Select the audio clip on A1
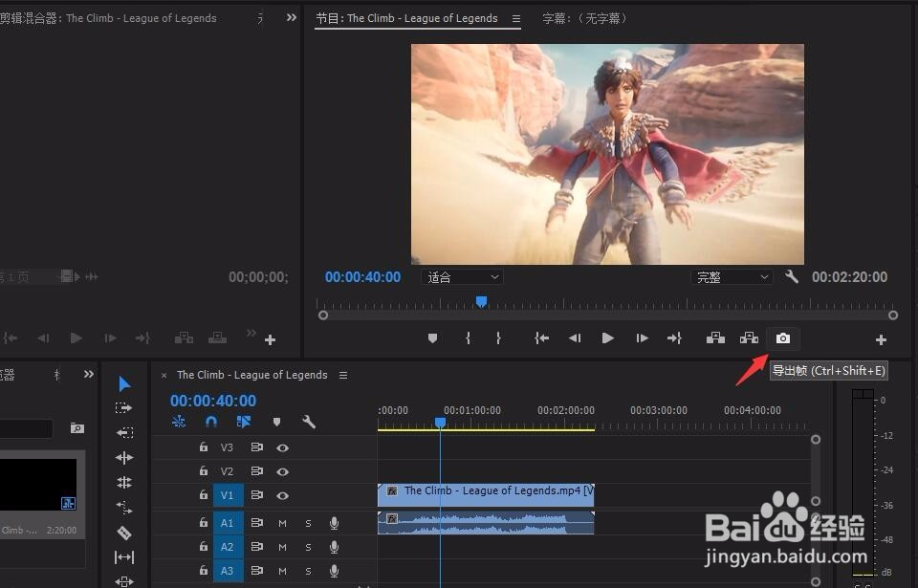Viewport: 918px width, 588px height. tap(486, 523)
